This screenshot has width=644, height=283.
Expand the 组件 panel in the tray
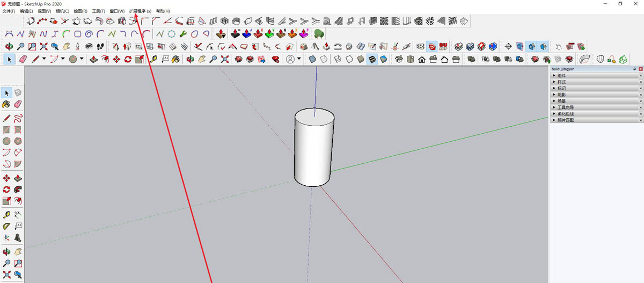(x=561, y=76)
